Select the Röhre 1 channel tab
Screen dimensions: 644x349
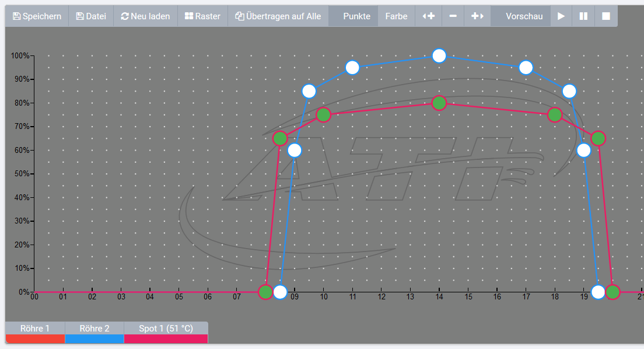pyautogui.click(x=35, y=329)
